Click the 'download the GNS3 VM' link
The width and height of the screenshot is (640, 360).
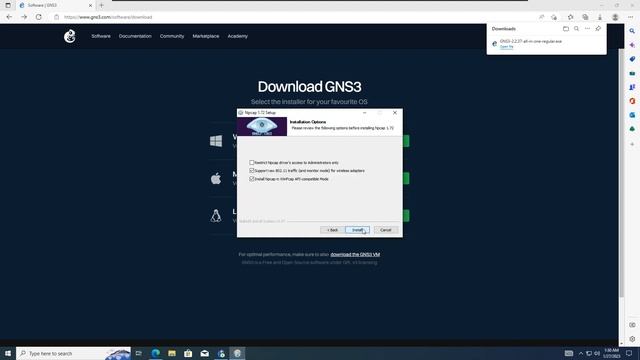(x=355, y=254)
